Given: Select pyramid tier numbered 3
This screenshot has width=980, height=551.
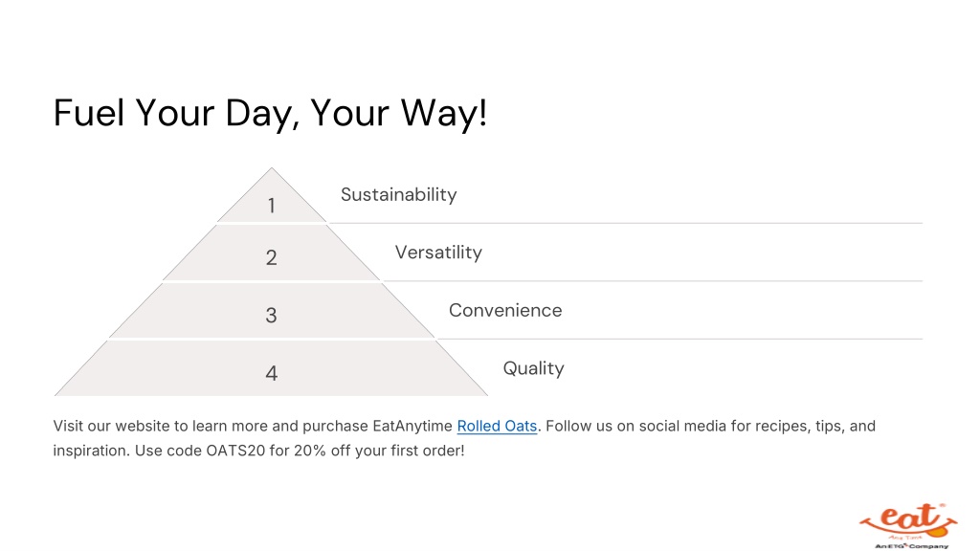Looking at the screenshot, I should 271,311.
